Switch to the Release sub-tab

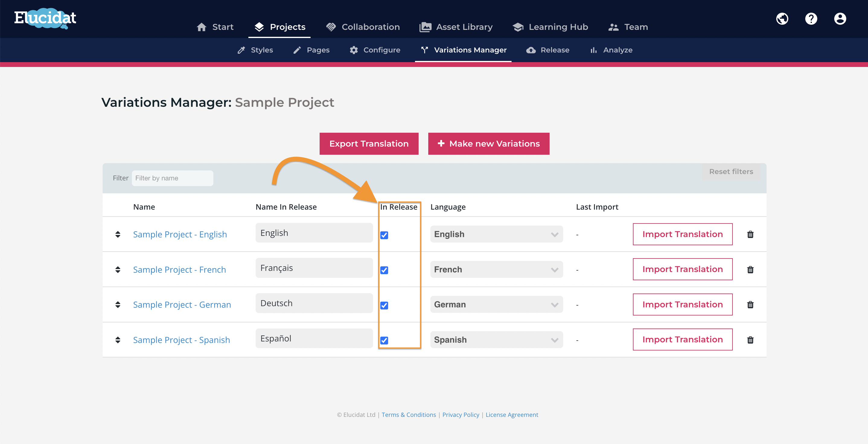(x=547, y=50)
